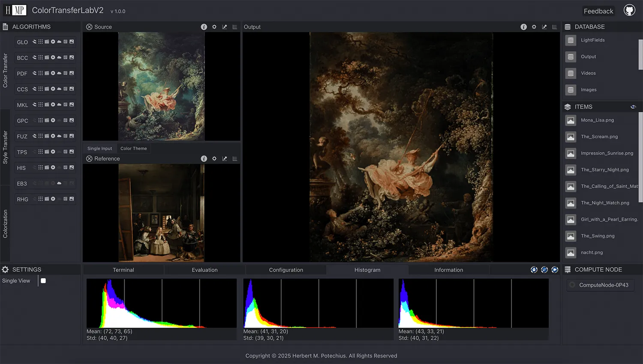The height and width of the screenshot is (364, 643).
Task: Open the Output panel settings gear
Action: coord(534,27)
